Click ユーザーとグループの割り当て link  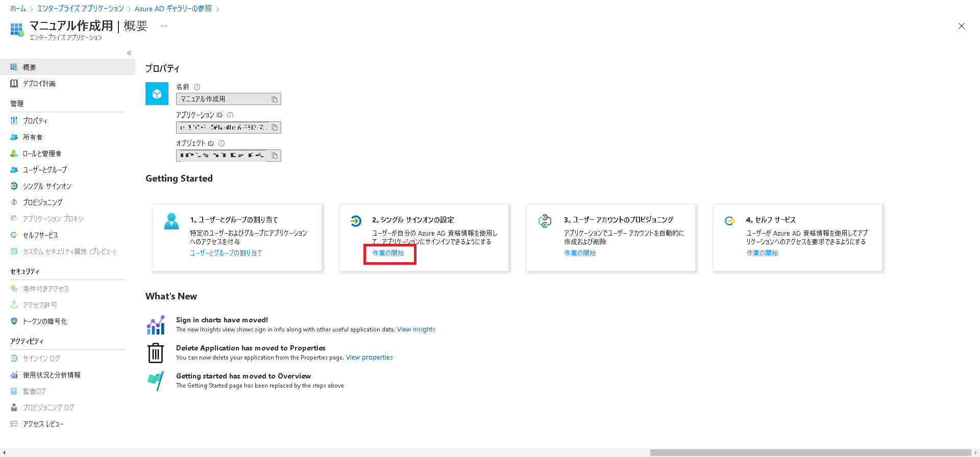click(x=226, y=253)
